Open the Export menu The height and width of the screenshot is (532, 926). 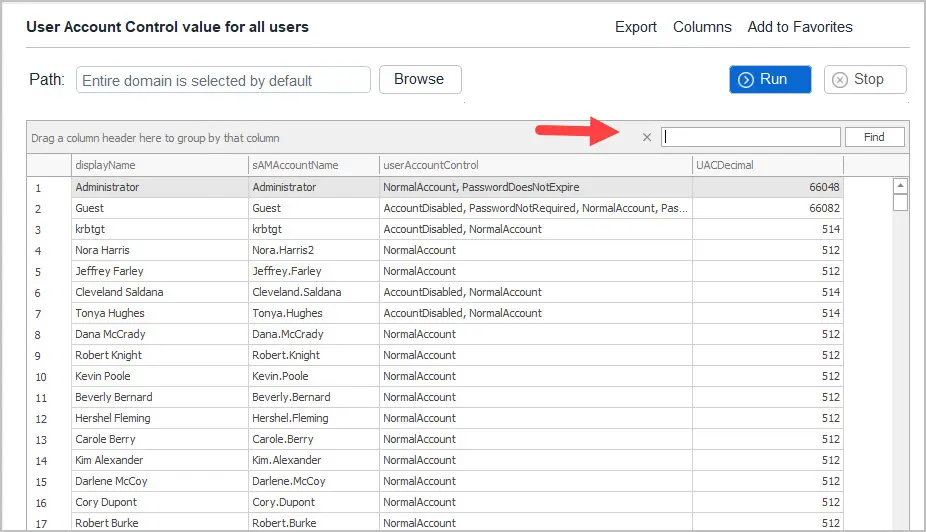point(635,27)
